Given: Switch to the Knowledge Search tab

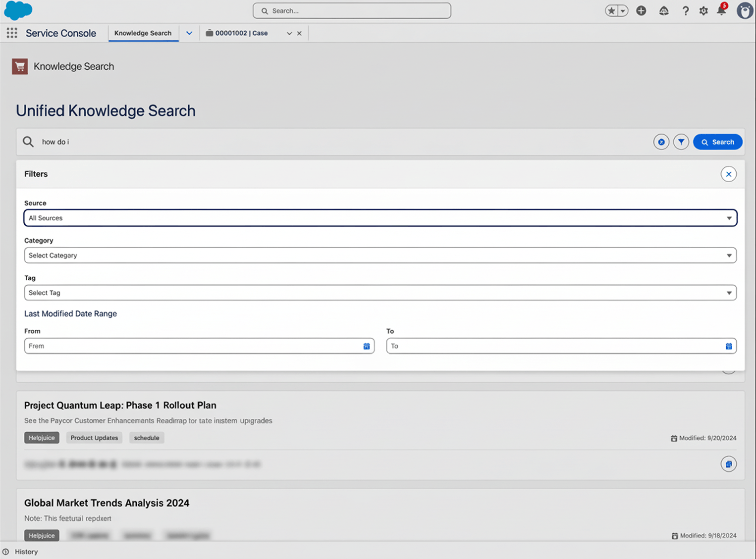Looking at the screenshot, I should click(x=143, y=33).
